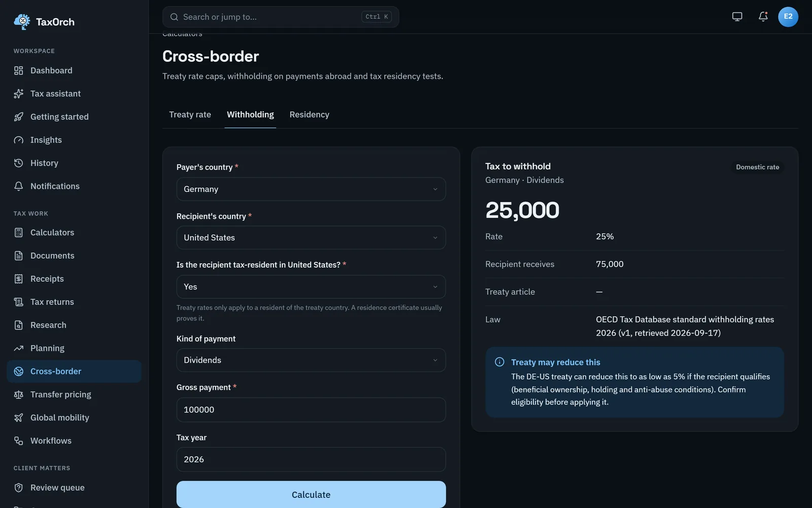Open the Calculators sidebar icon
The image size is (812, 508).
click(19, 233)
